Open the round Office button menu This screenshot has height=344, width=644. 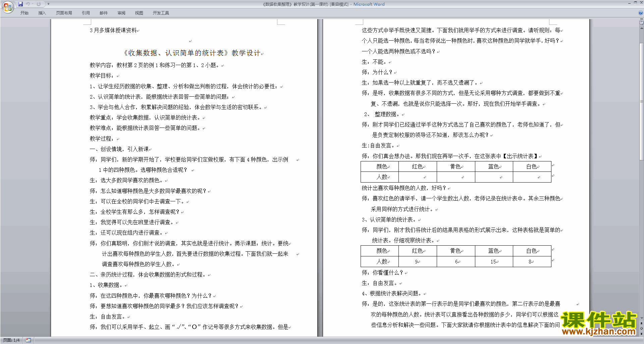tap(7, 7)
